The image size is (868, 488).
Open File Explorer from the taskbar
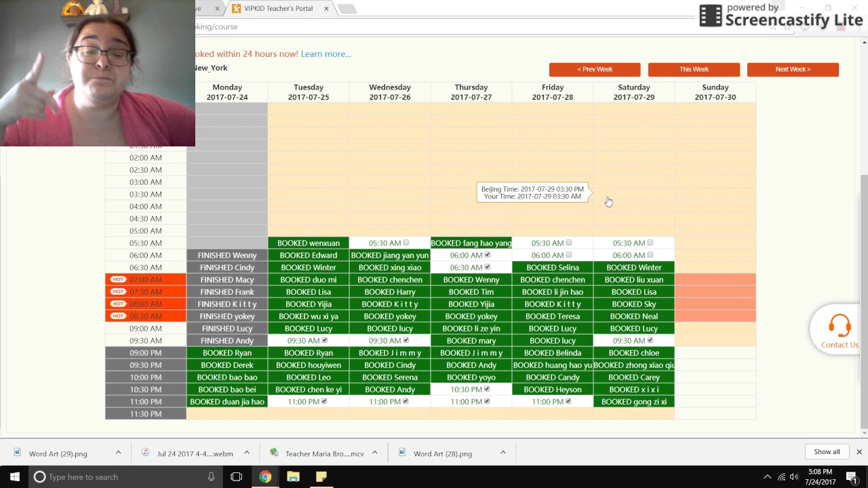(293, 477)
